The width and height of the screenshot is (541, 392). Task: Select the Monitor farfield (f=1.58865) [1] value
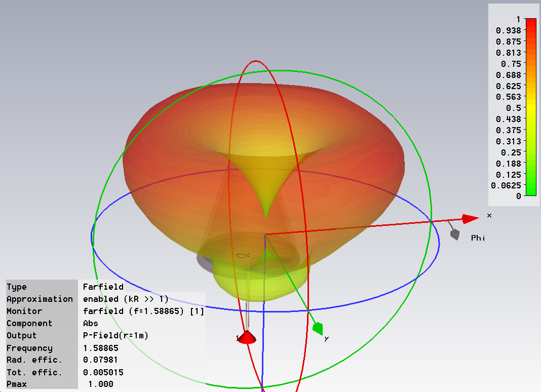[x=143, y=311]
